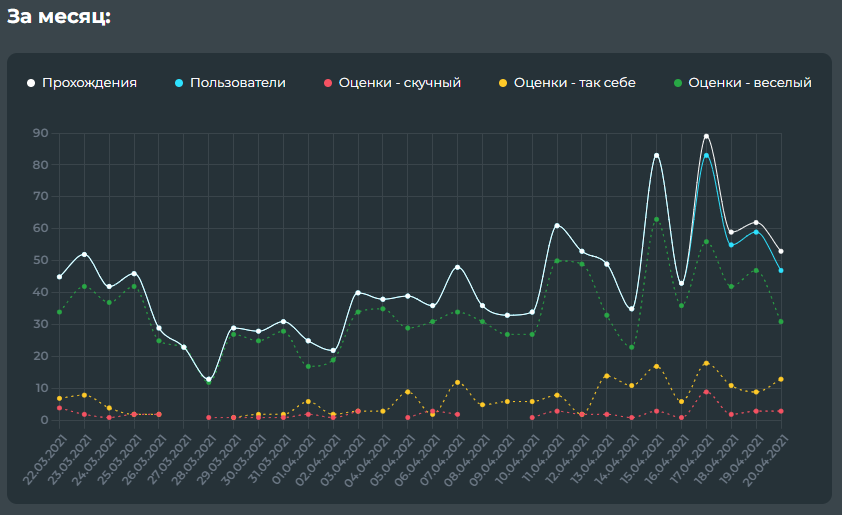Click the white legend dot for Прохождения

tap(31, 83)
